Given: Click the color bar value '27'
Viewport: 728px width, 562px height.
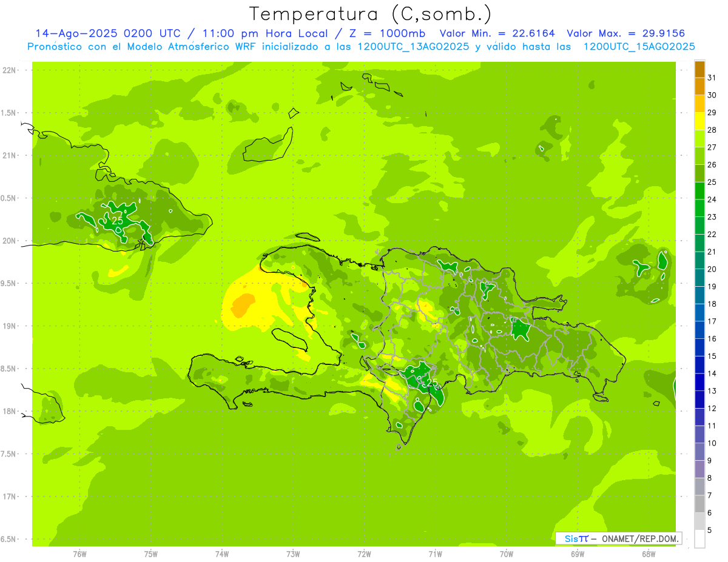Looking at the screenshot, I should [712, 147].
